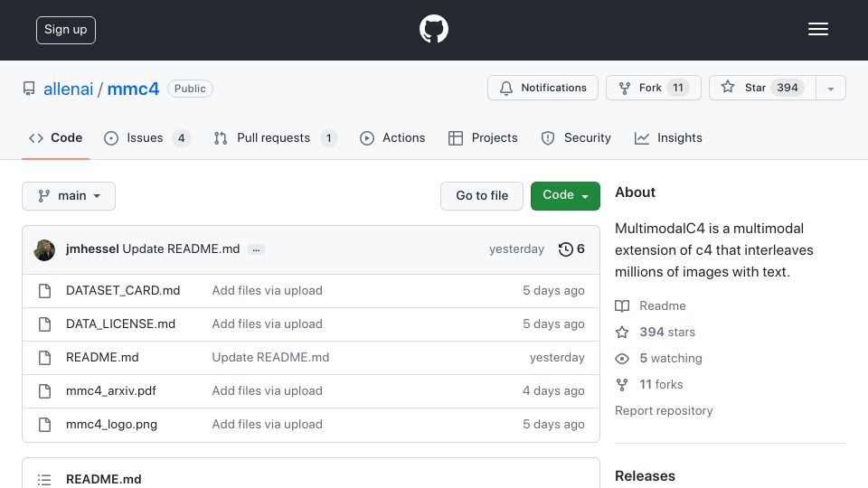Click the Sign up button

click(66, 30)
